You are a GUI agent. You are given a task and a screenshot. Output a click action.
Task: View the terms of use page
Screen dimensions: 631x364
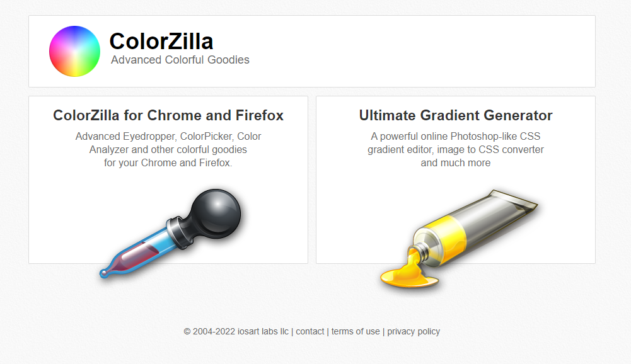(x=356, y=331)
